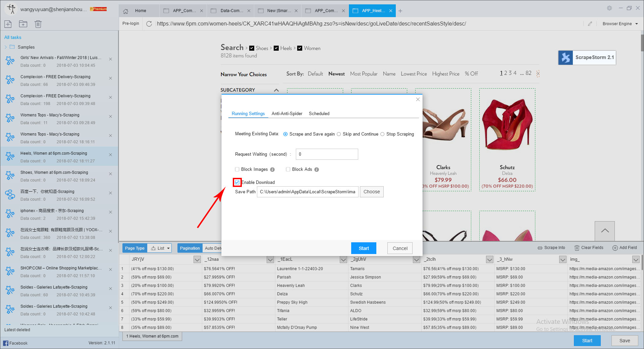Click the Save Path text field
This screenshot has width=644, height=349.
(308, 192)
